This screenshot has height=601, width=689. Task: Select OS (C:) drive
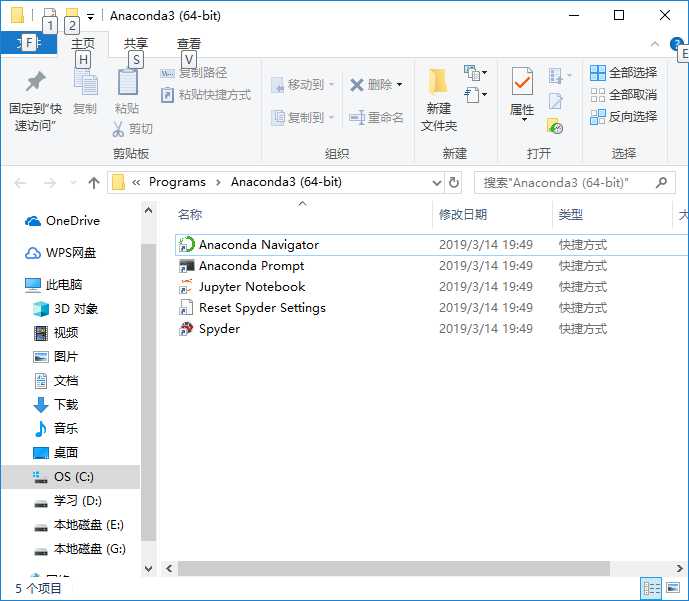tap(71, 477)
